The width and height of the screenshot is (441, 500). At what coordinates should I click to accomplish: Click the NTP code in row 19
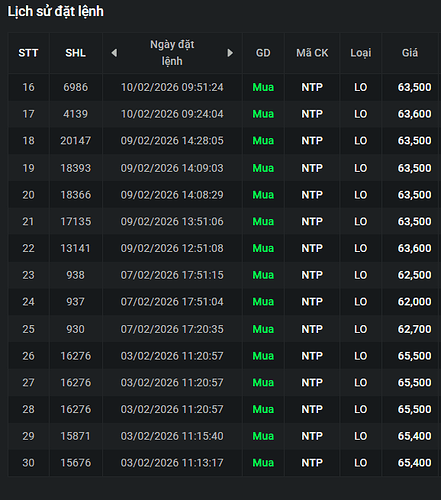(x=312, y=168)
